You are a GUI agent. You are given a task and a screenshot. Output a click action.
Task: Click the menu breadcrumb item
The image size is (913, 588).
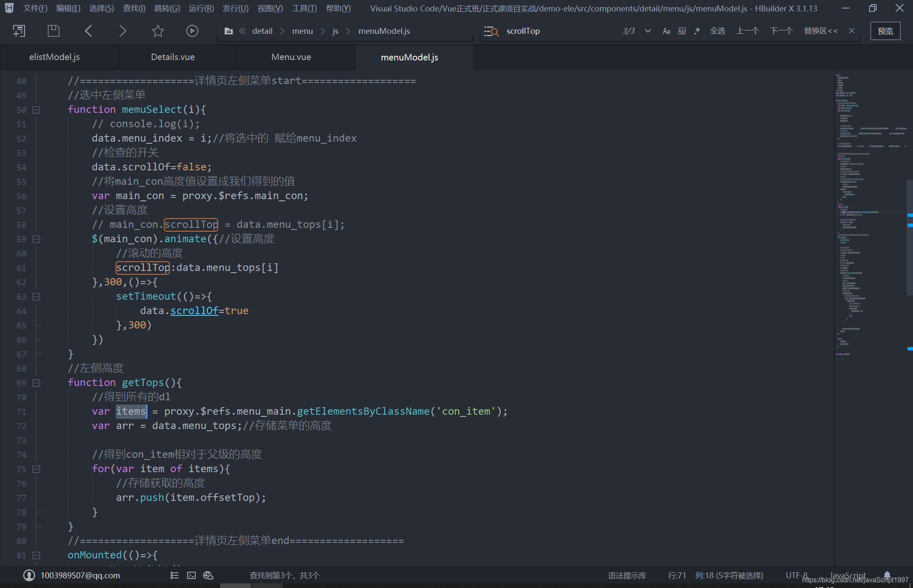(x=302, y=31)
